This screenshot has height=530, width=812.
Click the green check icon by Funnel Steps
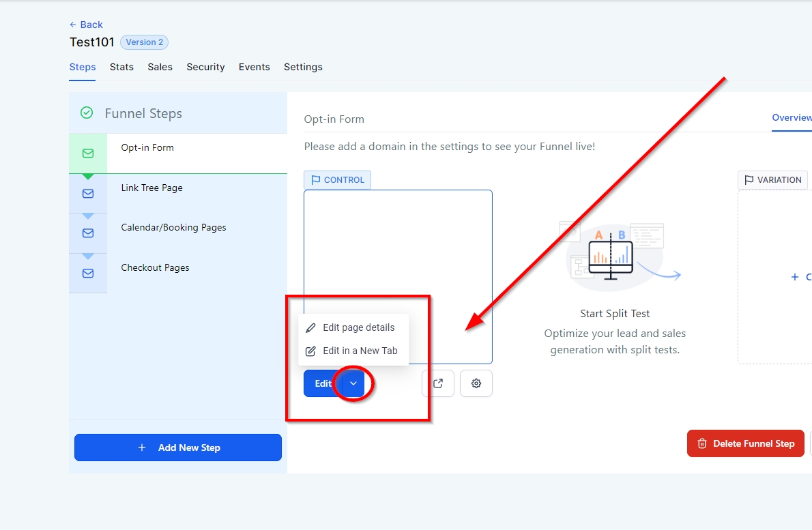click(87, 113)
